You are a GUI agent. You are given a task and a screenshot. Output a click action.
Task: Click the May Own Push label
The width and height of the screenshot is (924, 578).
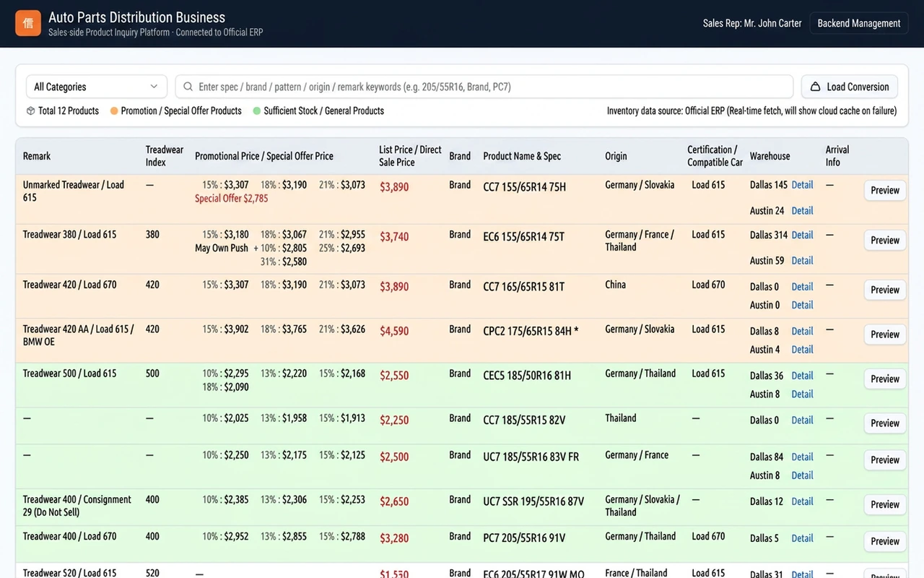click(x=222, y=248)
